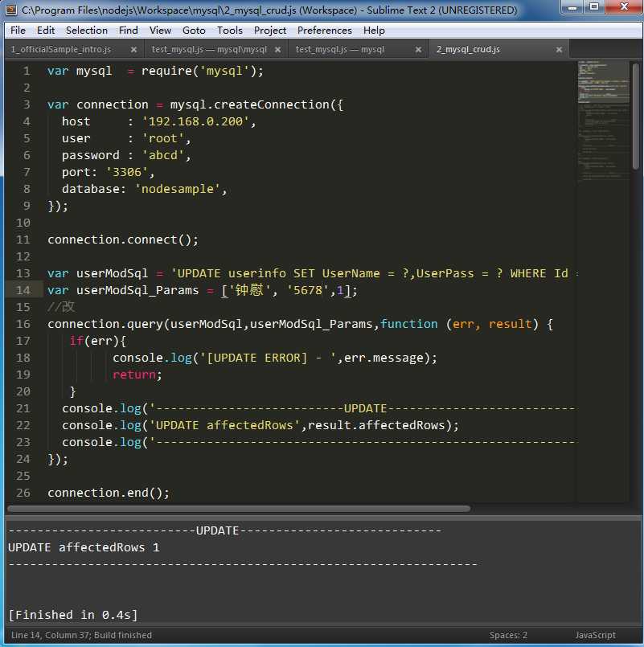Open the Edit menu
This screenshot has height=647, width=644.
coord(45,30)
